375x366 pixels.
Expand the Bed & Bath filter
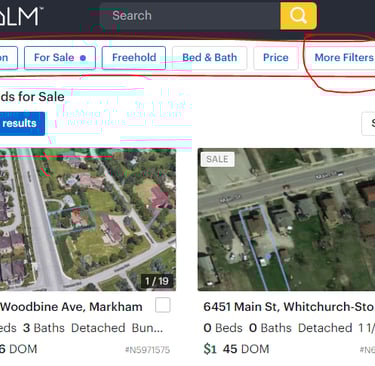tap(209, 58)
